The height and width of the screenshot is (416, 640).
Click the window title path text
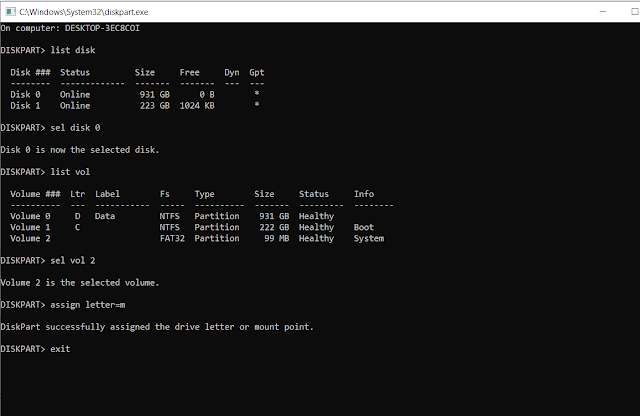pos(84,12)
